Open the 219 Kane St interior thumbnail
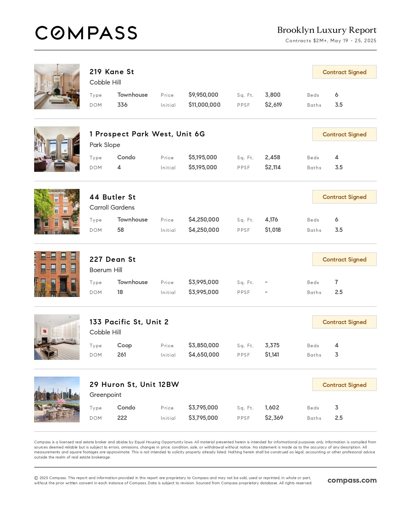The height and width of the screenshot is (532, 411). [57, 86]
